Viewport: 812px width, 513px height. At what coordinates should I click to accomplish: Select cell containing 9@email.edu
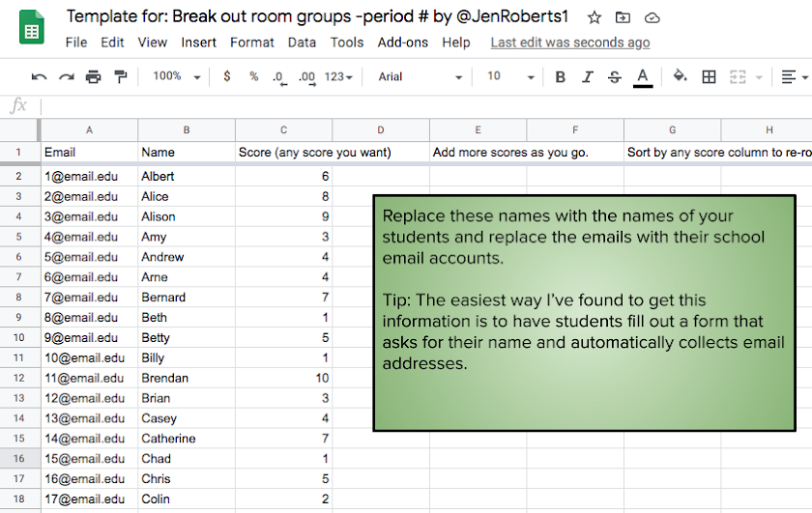89,338
